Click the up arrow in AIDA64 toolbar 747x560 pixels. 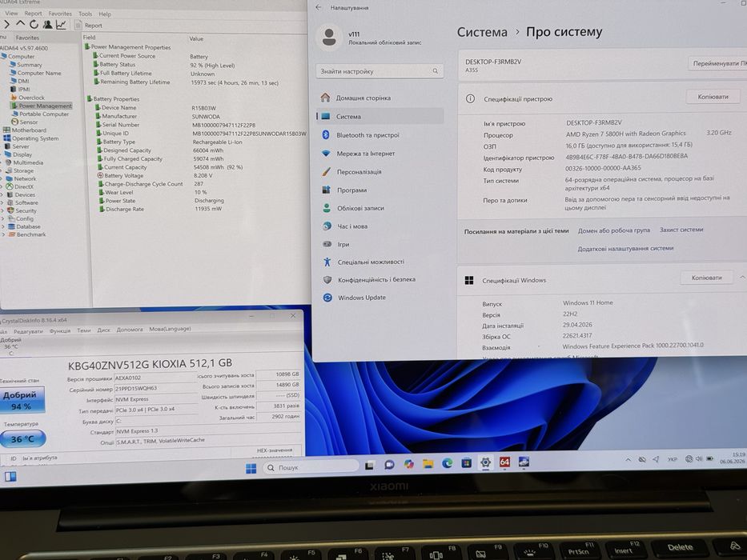pos(21,23)
